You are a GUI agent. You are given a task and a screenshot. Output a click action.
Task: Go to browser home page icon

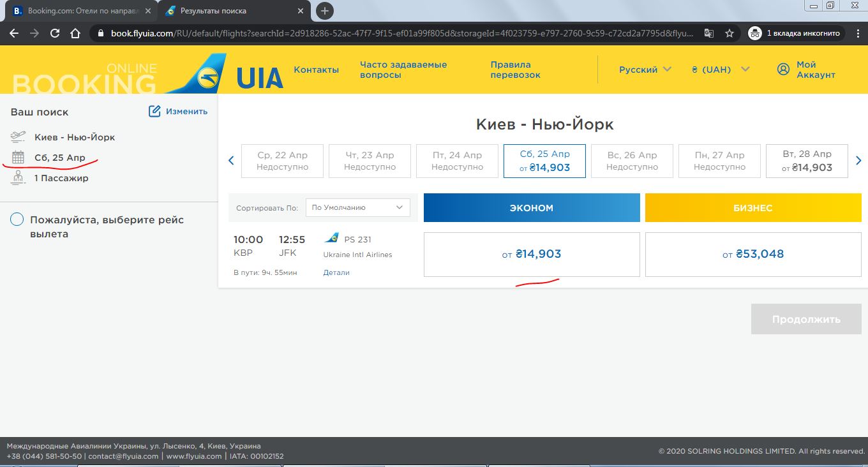[x=75, y=34]
